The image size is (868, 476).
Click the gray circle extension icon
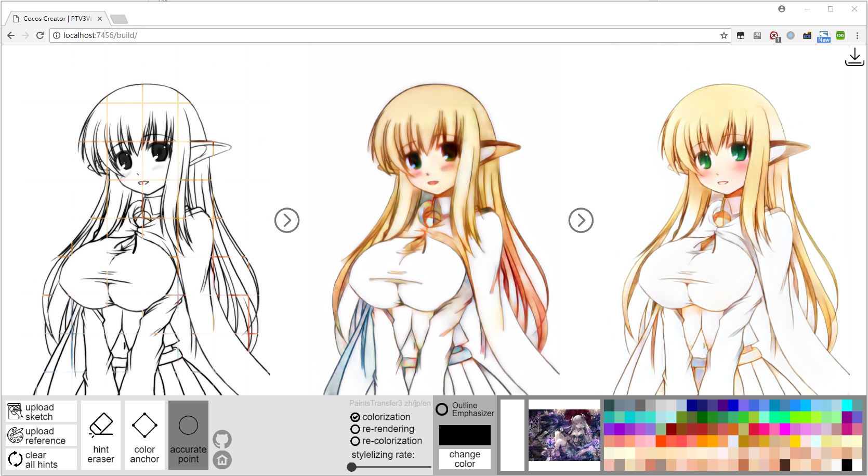point(791,35)
